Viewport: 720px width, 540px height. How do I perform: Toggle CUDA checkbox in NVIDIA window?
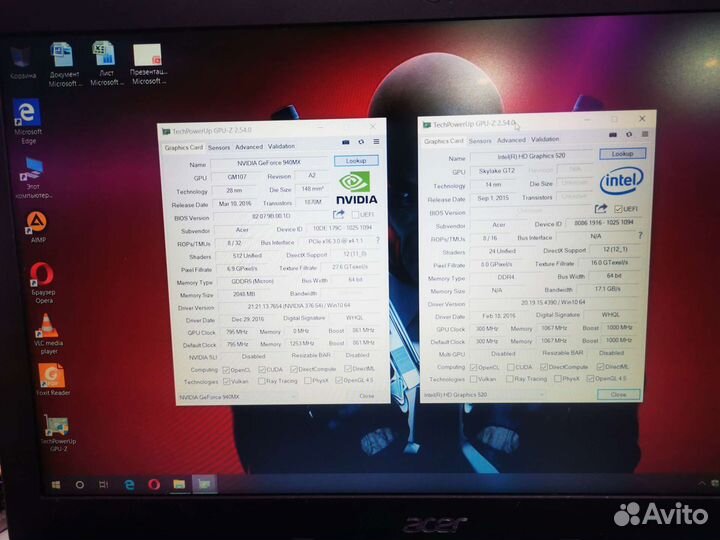pyautogui.click(x=261, y=369)
